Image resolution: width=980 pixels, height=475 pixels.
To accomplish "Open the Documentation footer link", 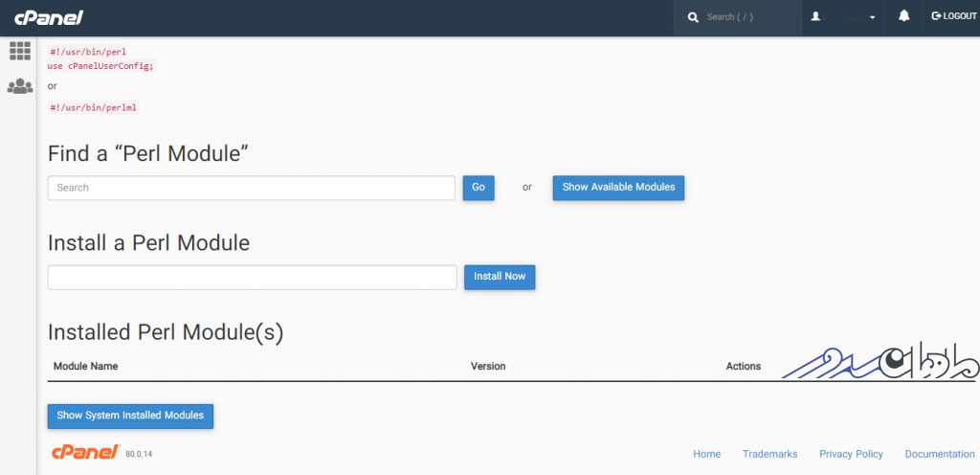I will (x=940, y=454).
